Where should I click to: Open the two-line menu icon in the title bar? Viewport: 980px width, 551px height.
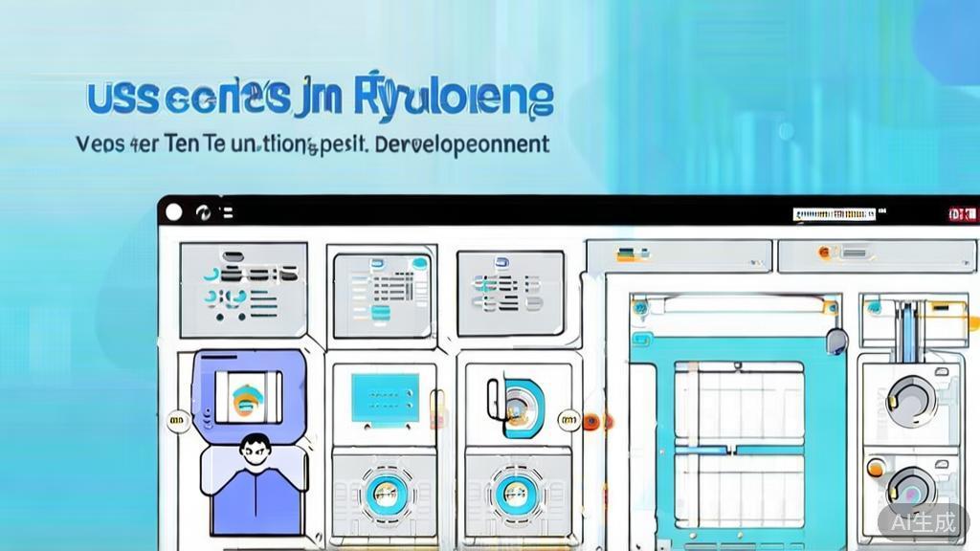(x=228, y=213)
